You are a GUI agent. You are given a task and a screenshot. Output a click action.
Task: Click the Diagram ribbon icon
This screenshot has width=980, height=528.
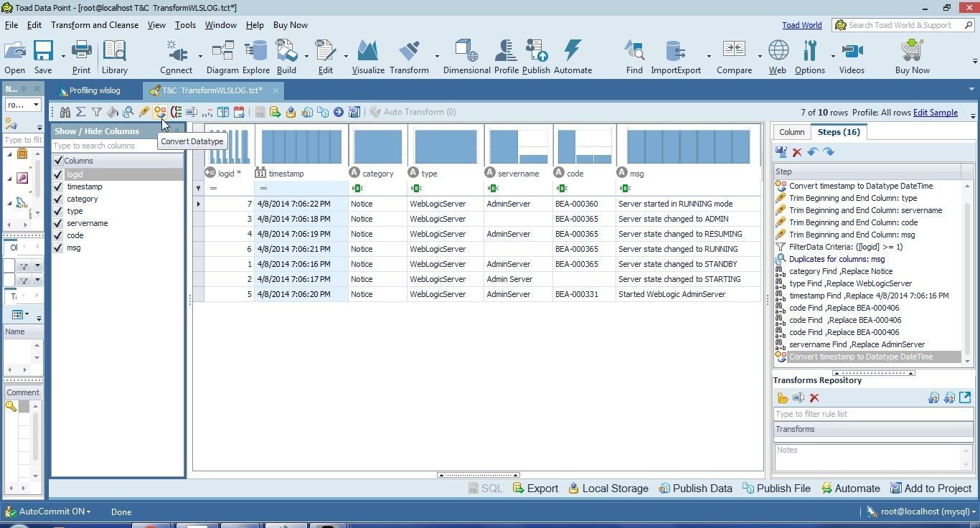coord(222,57)
